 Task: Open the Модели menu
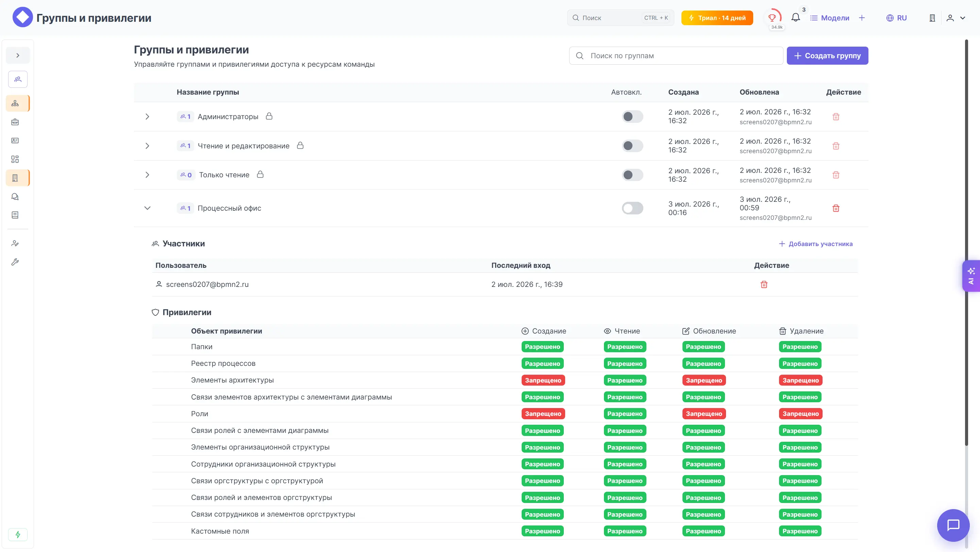coord(830,18)
